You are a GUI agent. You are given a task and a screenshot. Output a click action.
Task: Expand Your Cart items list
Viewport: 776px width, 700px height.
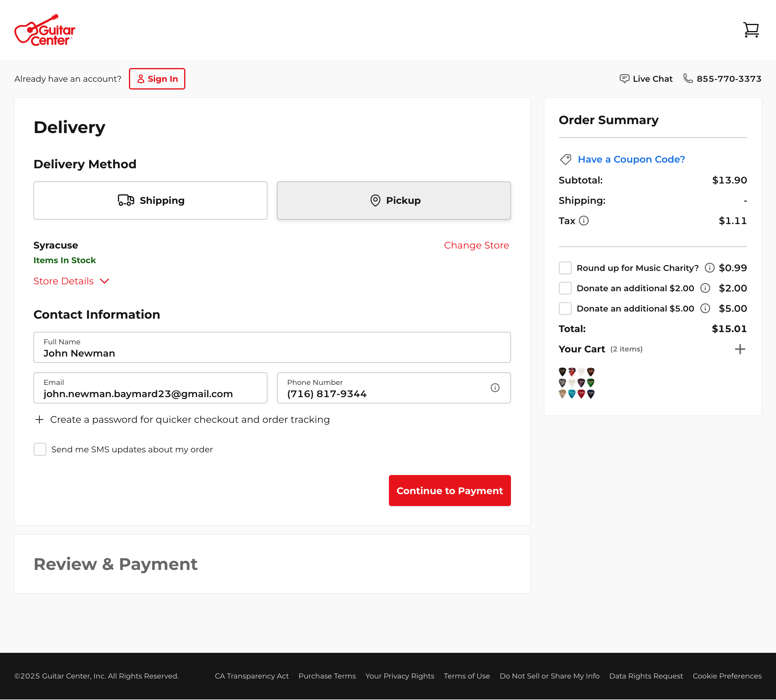[740, 349]
